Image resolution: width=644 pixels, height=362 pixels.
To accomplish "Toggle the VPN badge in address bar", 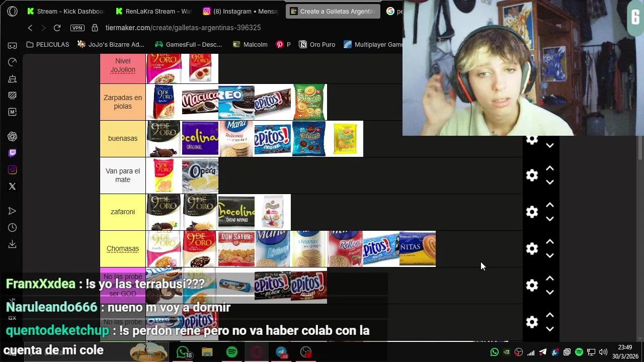I will (x=77, y=28).
